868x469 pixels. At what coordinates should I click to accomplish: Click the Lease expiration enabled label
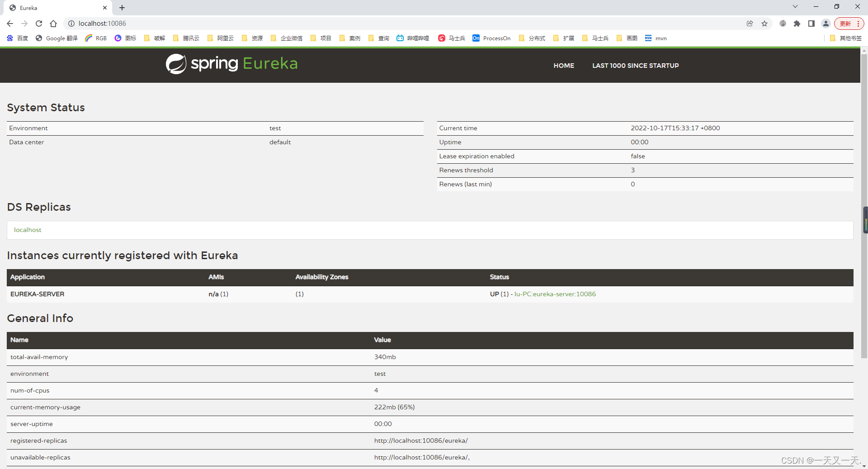pyautogui.click(x=476, y=156)
